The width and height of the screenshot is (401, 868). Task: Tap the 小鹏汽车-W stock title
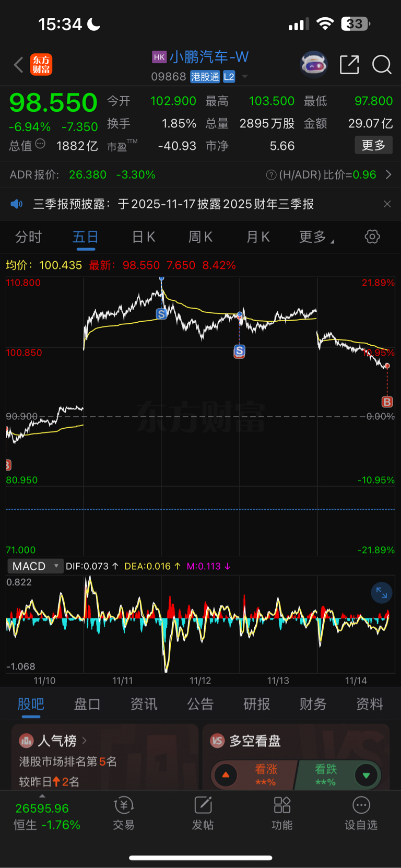pos(209,57)
